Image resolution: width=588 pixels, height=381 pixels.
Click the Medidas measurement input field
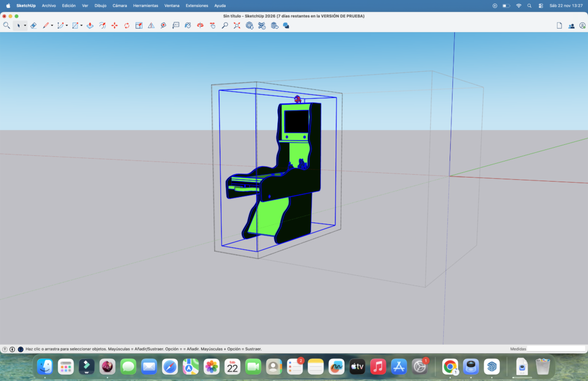(x=555, y=349)
